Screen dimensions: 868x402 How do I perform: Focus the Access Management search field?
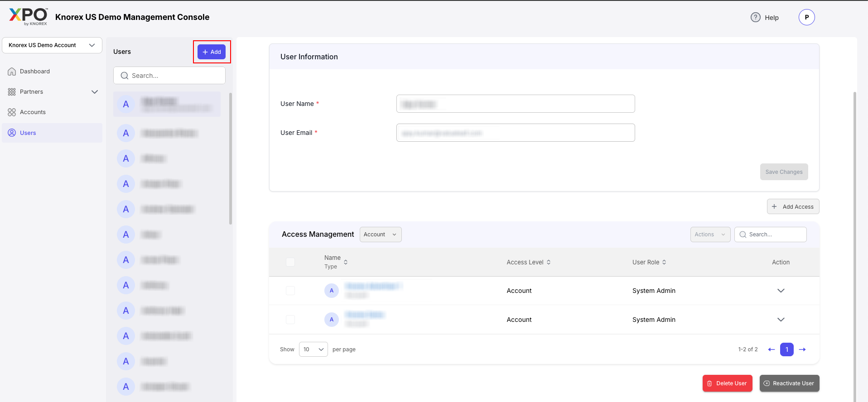pyautogui.click(x=770, y=234)
